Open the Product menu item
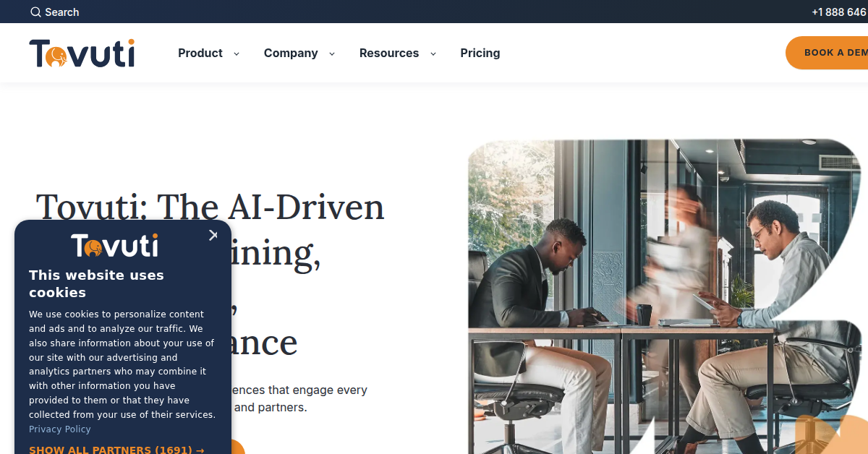The height and width of the screenshot is (454, 868). tap(200, 53)
